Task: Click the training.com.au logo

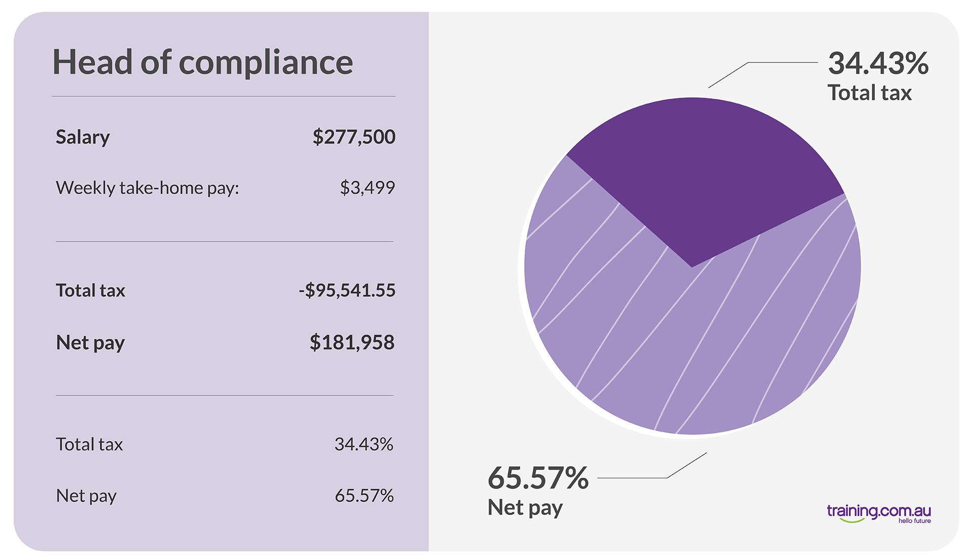Action: coord(879,513)
